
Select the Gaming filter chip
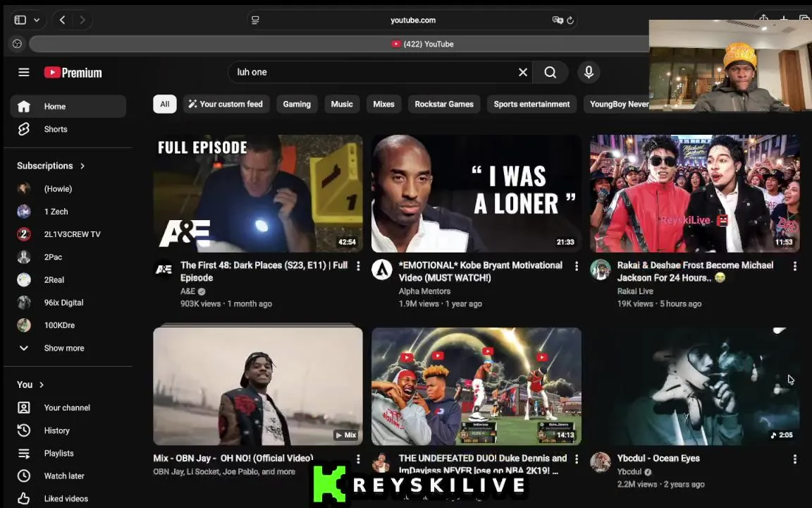pos(297,104)
